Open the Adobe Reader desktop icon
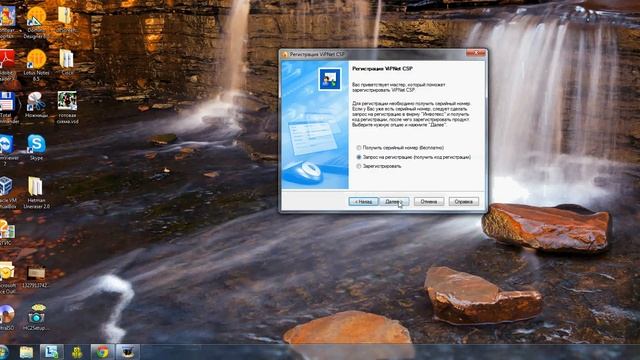This screenshot has width=640, height=360. click(7, 64)
